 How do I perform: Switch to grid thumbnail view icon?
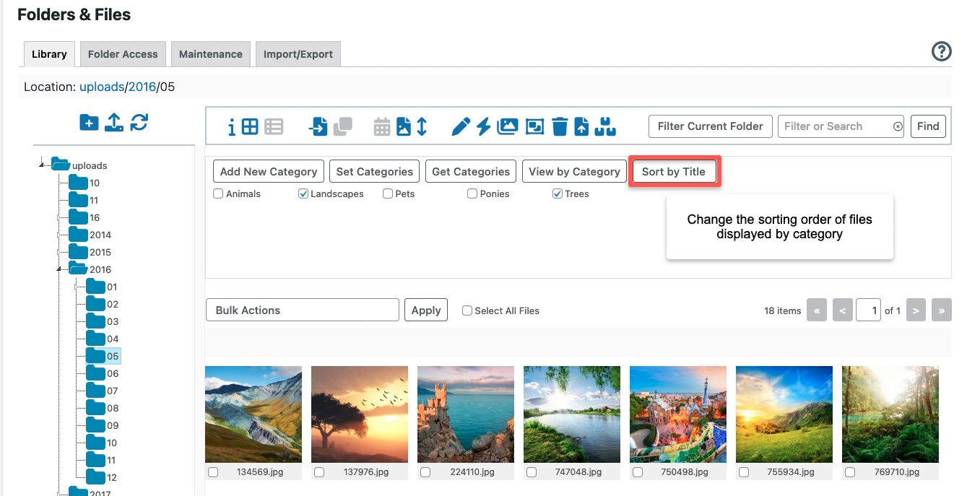tap(251, 126)
